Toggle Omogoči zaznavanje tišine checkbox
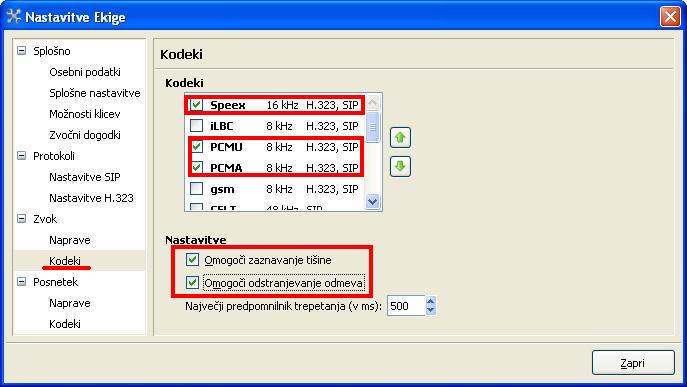The width and height of the screenshot is (687, 387). coord(192,259)
